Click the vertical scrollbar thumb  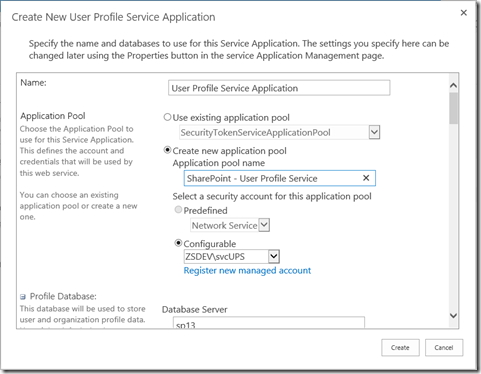(453, 108)
